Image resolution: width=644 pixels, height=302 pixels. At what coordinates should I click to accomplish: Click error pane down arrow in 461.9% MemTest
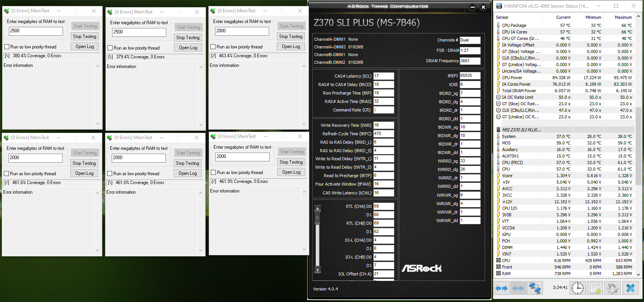pos(304,249)
